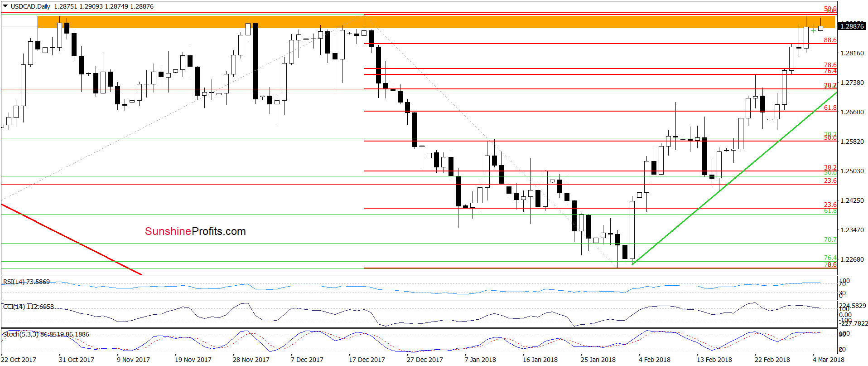Select the red 78.6 Fibonacci level label

coord(830,65)
